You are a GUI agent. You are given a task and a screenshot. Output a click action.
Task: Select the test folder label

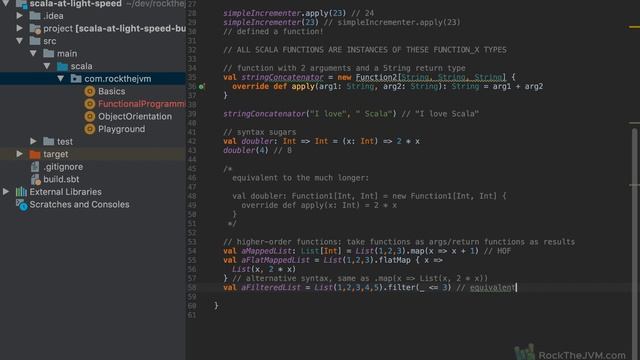(x=64, y=142)
